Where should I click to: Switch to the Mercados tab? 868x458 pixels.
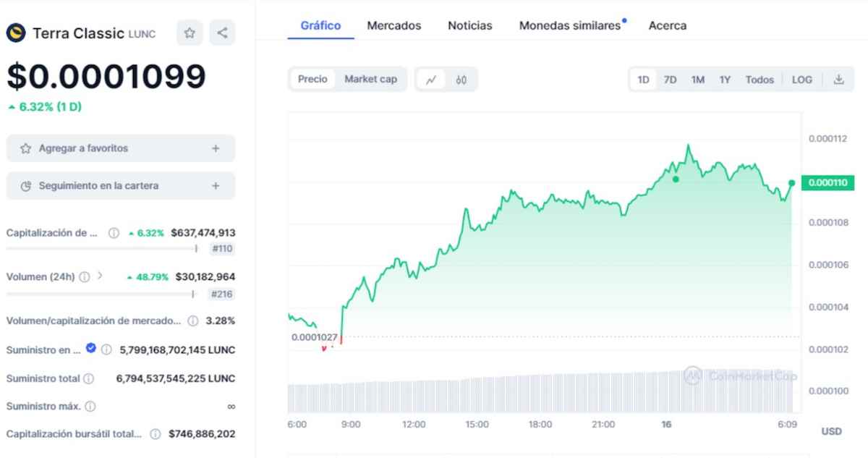tap(394, 25)
